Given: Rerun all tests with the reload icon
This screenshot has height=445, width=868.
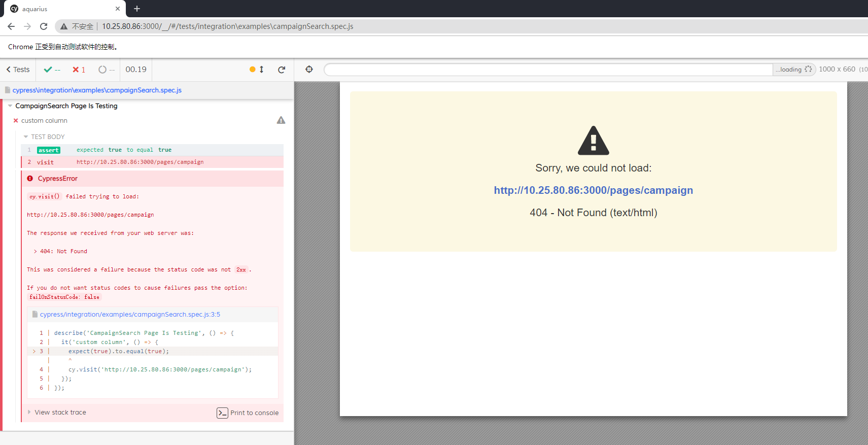Looking at the screenshot, I should pyautogui.click(x=282, y=70).
